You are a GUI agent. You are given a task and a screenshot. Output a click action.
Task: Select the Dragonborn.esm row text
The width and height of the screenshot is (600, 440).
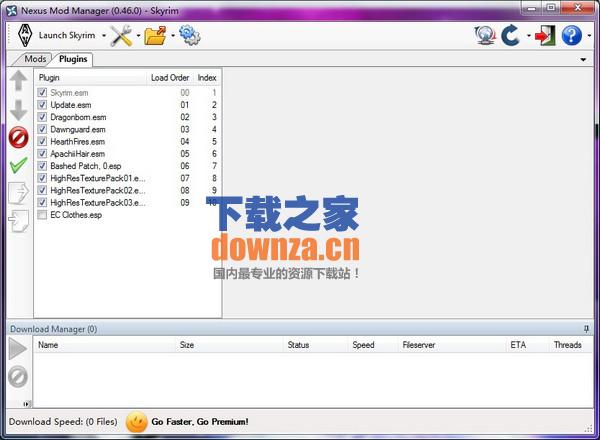[x=78, y=117]
